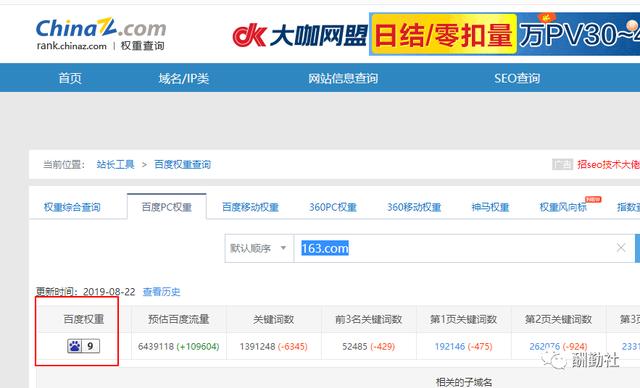The height and width of the screenshot is (388, 640).
Task: Clear the domain field with X icon
Action: [621, 248]
